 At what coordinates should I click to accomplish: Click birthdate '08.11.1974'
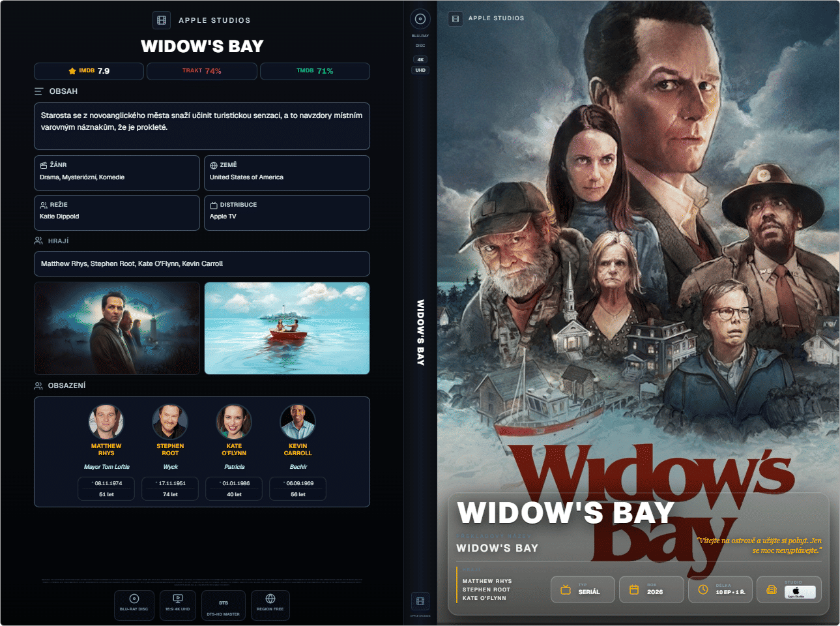coord(108,483)
